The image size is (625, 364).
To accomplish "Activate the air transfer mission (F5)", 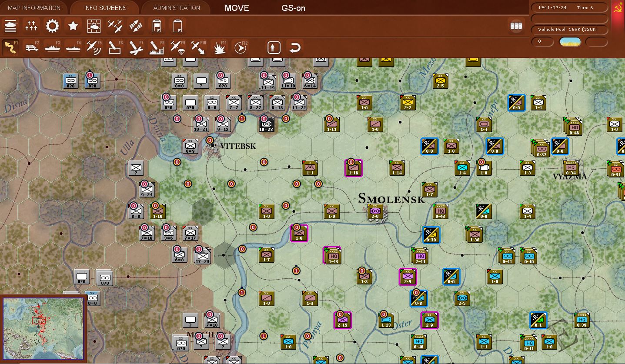I will click(x=94, y=47).
